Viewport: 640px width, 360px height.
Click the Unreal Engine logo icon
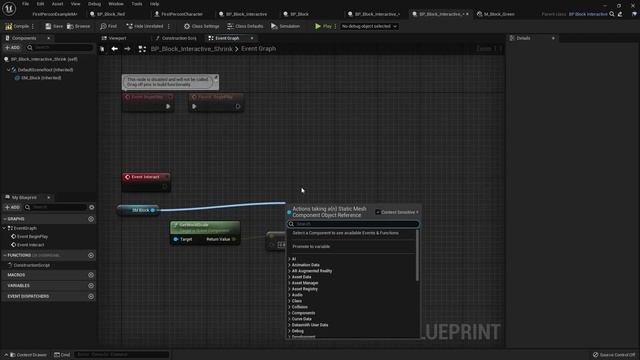tap(9, 8)
